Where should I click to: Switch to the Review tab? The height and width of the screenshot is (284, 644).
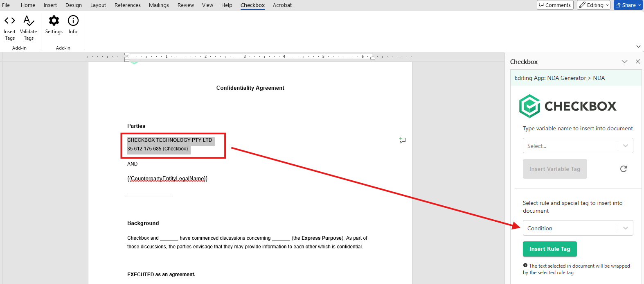point(186,5)
